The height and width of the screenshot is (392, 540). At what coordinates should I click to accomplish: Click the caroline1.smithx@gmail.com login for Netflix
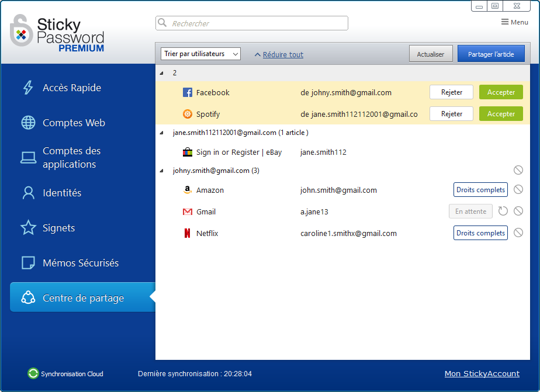[x=348, y=234]
